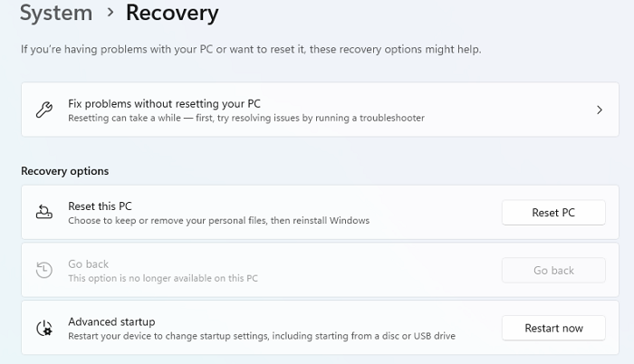Click the 'Choose to keep or remove' description
This screenshot has width=634, height=364.
tap(218, 220)
